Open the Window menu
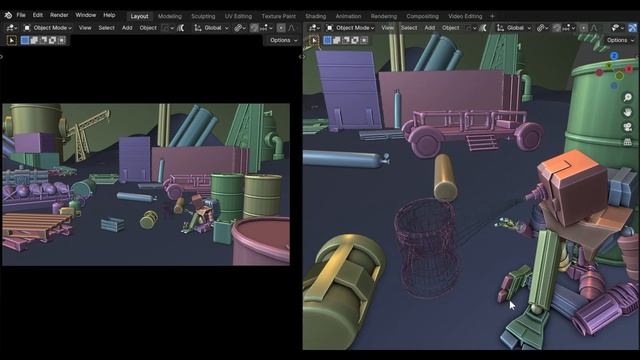This screenshot has width=640, height=360. [x=86, y=15]
